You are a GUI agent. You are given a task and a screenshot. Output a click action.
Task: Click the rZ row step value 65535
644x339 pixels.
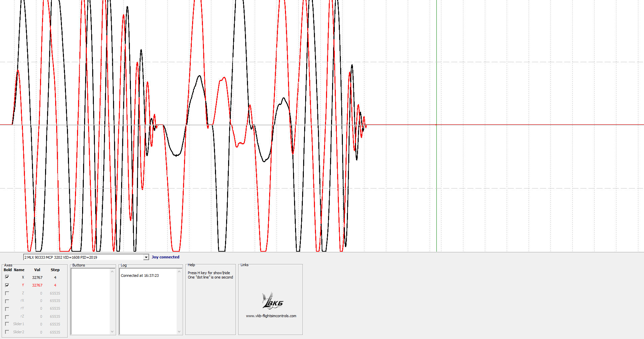pyautogui.click(x=55, y=316)
